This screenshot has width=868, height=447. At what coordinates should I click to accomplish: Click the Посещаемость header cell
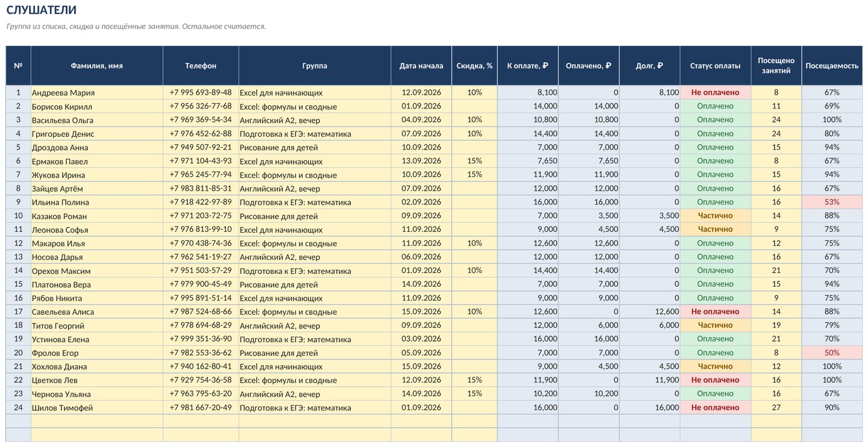coord(832,66)
